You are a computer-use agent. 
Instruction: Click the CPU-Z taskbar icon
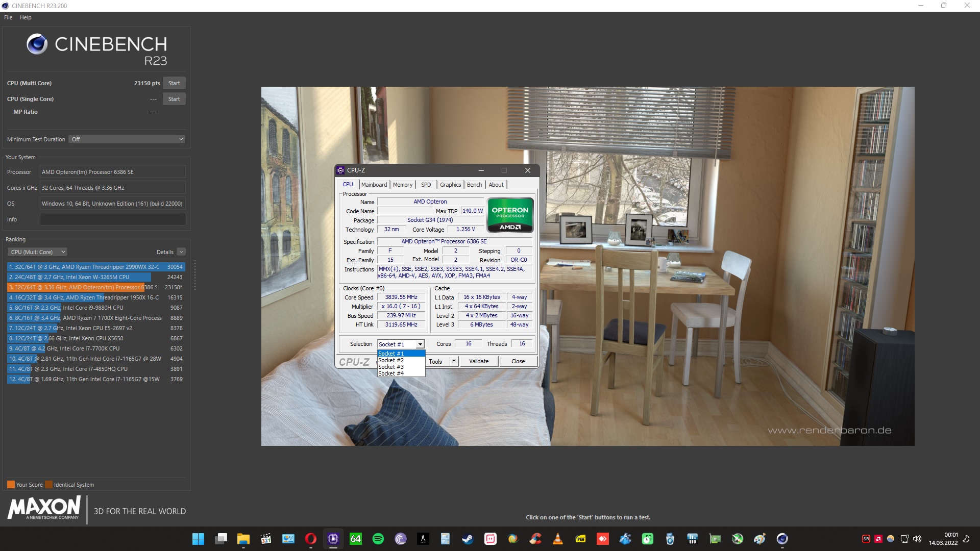(333, 539)
